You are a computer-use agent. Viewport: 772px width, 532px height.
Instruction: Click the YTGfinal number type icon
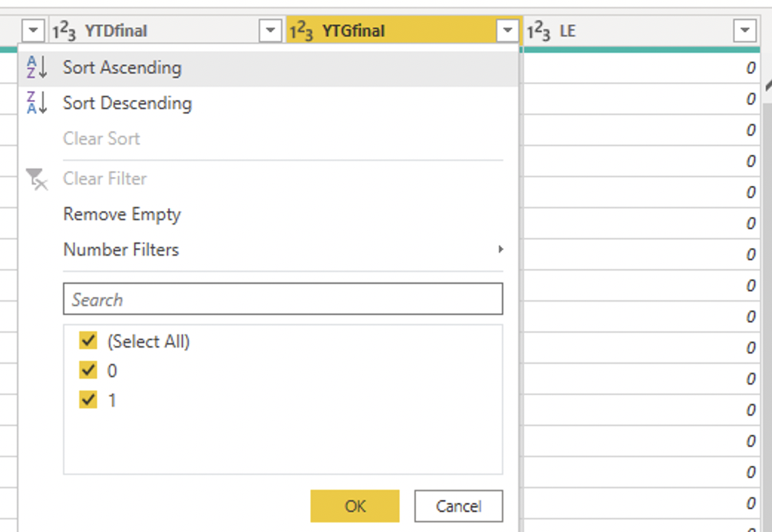click(301, 31)
